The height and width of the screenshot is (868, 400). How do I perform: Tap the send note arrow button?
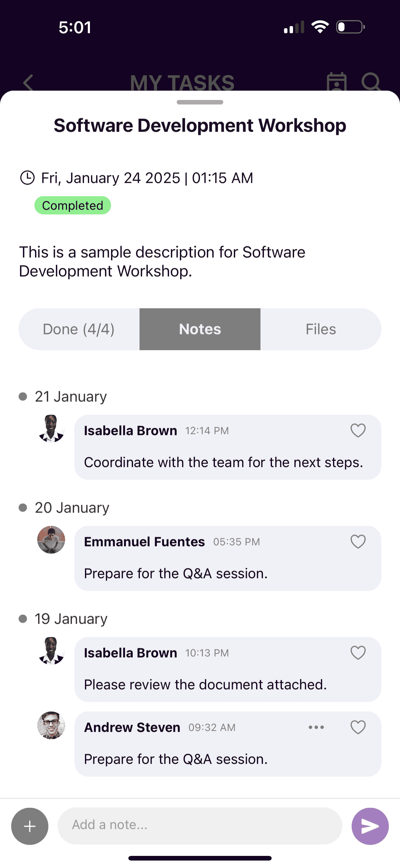click(x=370, y=826)
